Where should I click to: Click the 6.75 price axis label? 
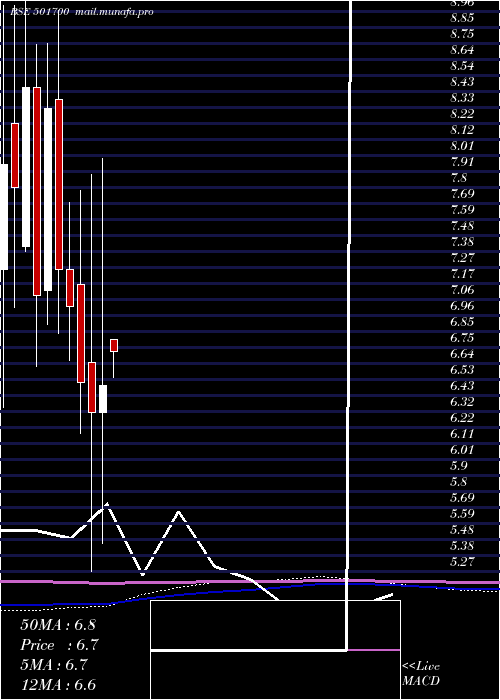462,338
